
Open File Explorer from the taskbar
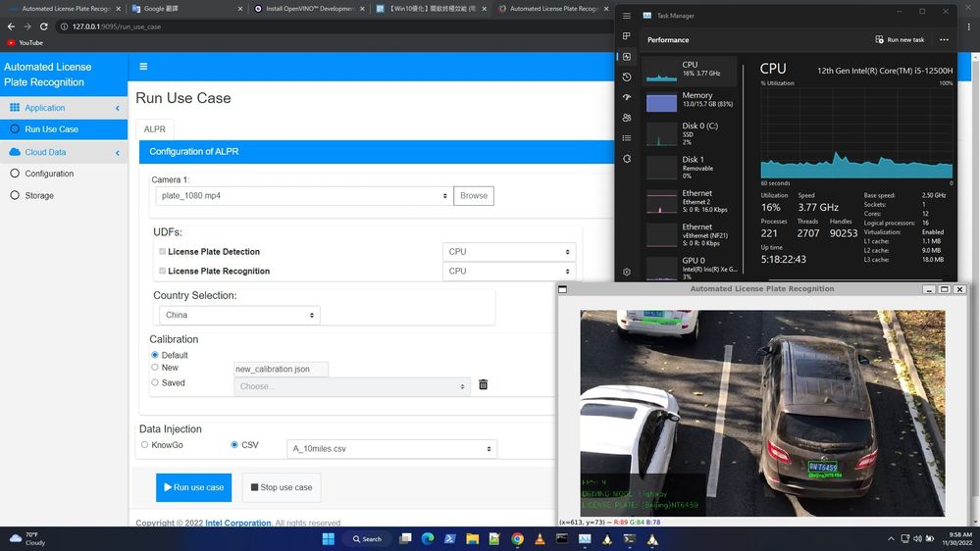click(473, 539)
